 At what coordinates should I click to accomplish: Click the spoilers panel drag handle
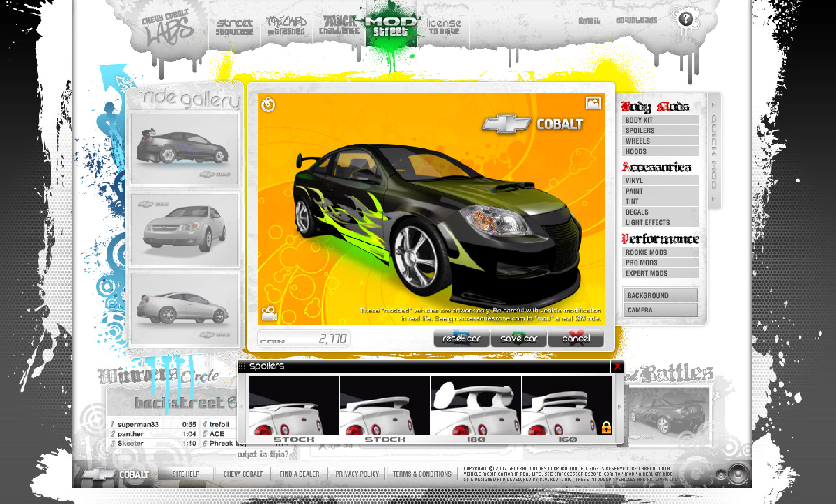tap(243, 366)
